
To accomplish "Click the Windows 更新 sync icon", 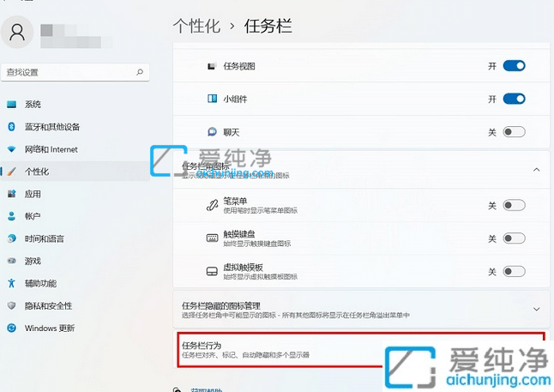I will click(12, 328).
